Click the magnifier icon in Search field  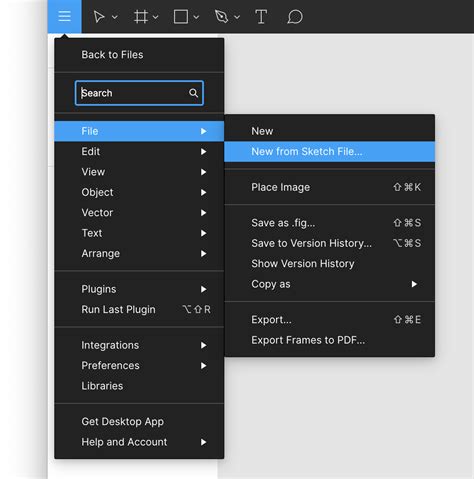pyautogui.click(x=193, y=93)
